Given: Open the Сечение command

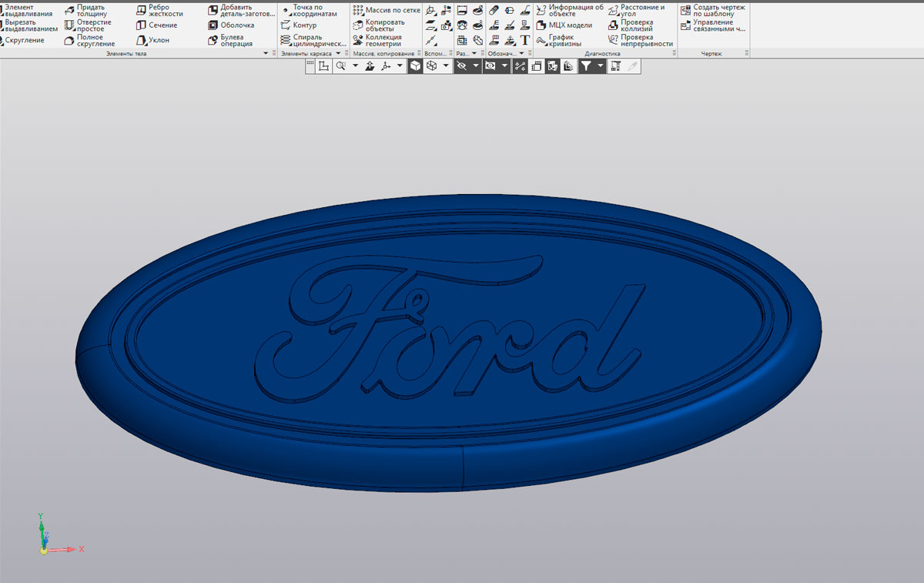Looking at the screenshot, I should pos(157,25).
